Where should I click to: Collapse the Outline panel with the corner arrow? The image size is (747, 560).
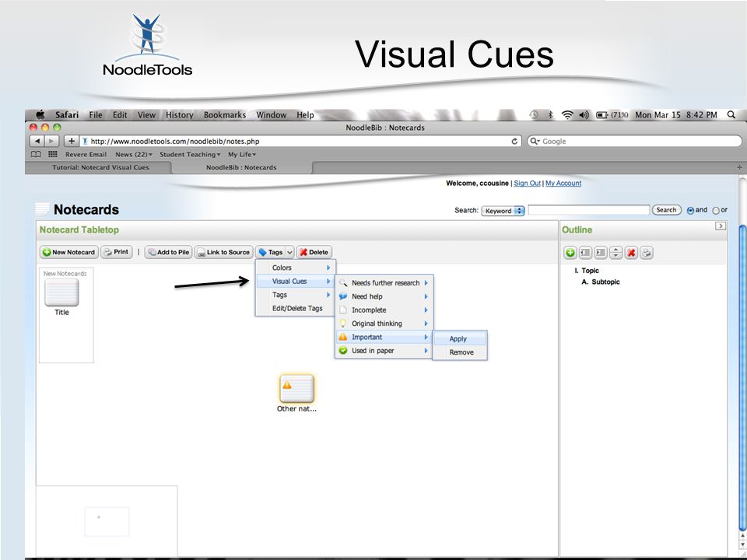(x=721, y=226)
